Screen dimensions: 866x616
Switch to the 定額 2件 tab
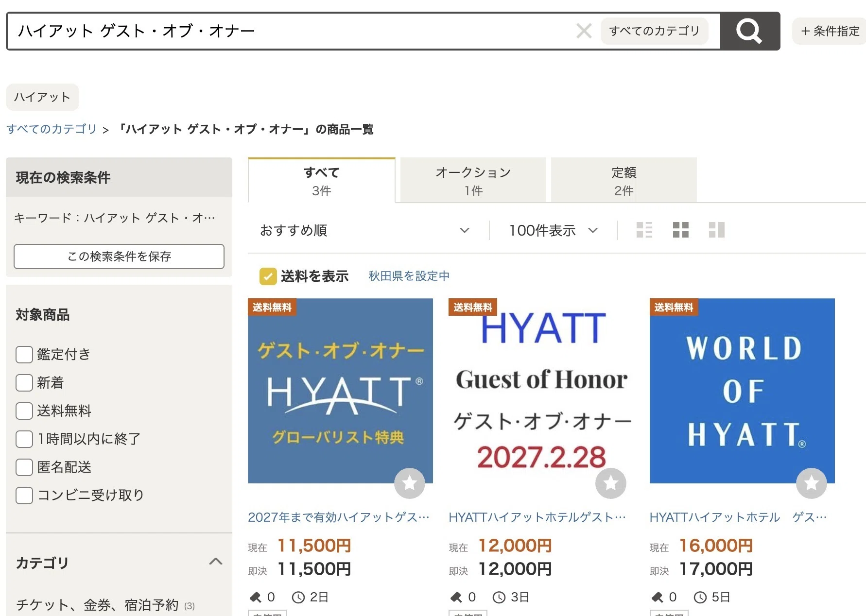pyautogui.click(x=624, y=181)
